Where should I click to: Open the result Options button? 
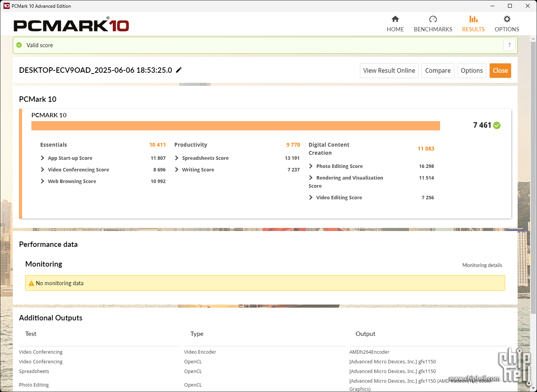point(472,70)
